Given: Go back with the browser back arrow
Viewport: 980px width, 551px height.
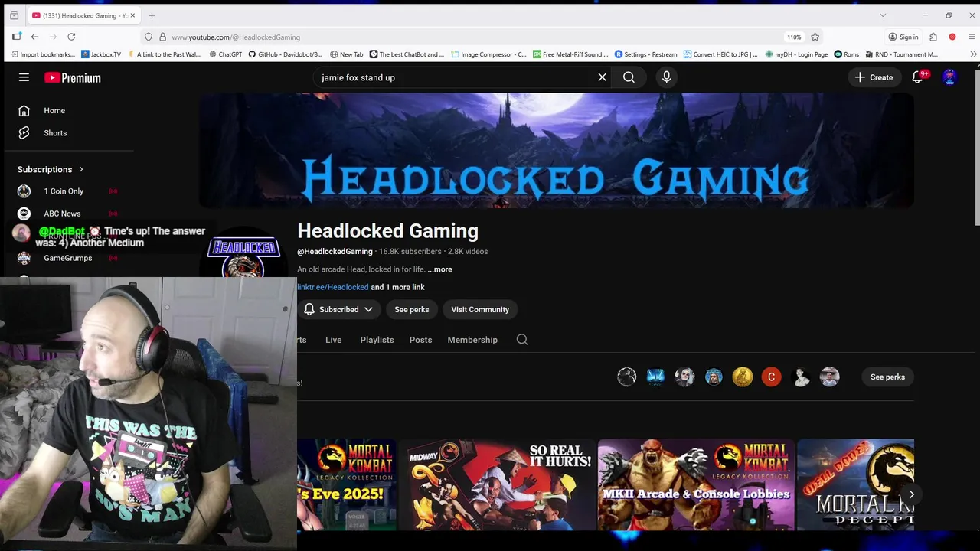Looking at the screenshot, I should (34, 37).
